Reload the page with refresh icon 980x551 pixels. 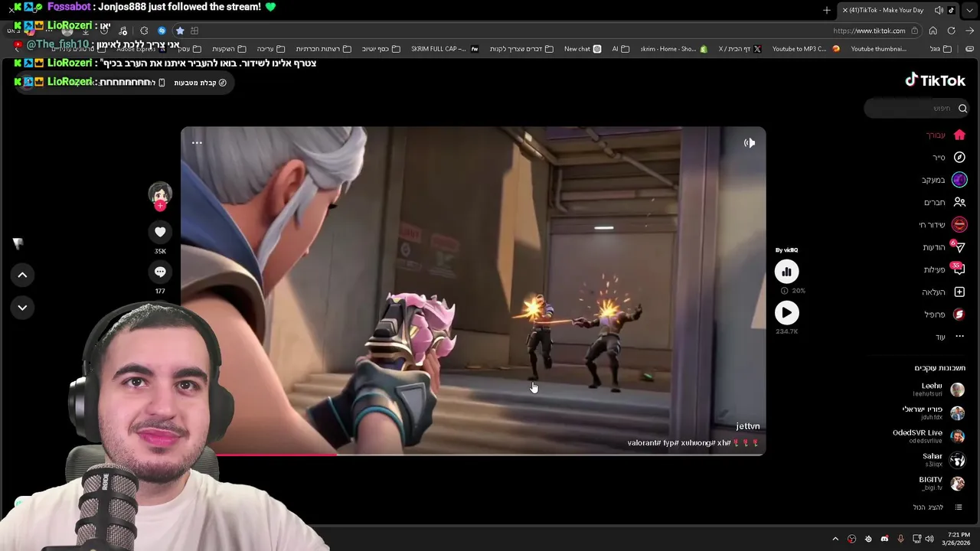pyautogui.click(x=951, y=31)
